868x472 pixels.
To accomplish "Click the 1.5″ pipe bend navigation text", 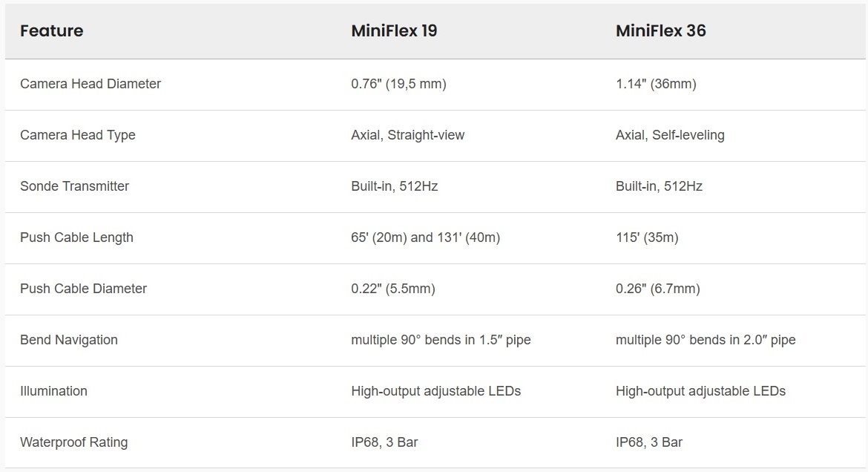I will click(x=441, y=340).
